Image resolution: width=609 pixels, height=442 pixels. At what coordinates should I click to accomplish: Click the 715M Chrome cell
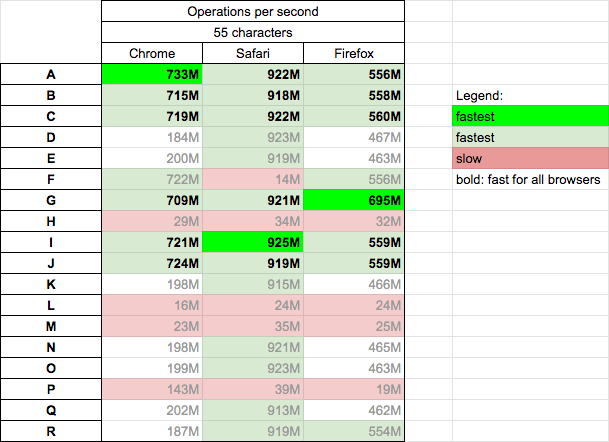coord(152,95)
